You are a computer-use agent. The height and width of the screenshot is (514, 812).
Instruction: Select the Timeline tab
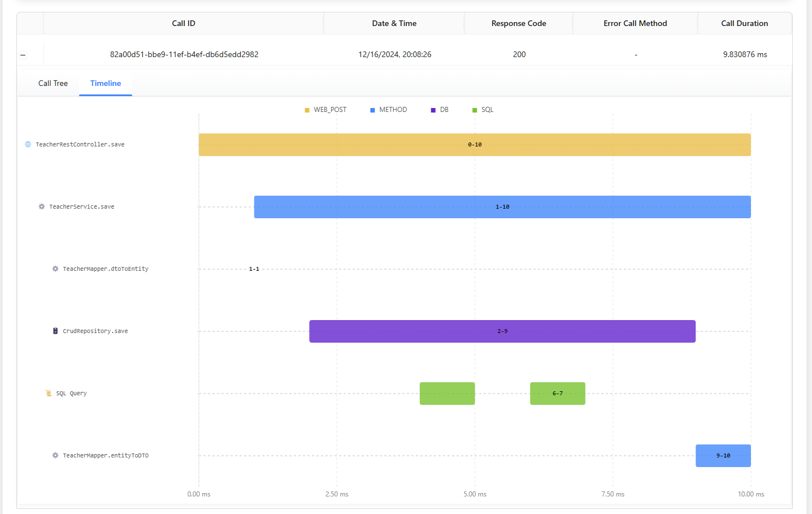(x=106, y=83)
